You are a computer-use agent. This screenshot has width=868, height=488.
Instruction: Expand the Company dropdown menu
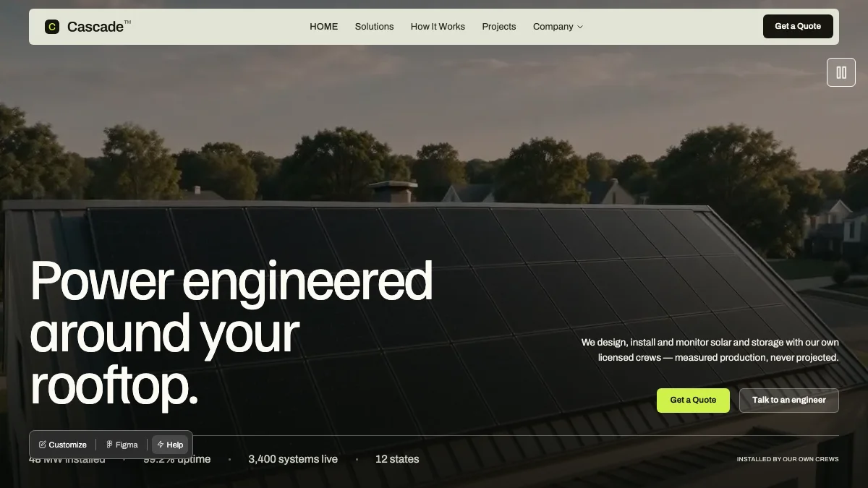[x=558, y=27]
